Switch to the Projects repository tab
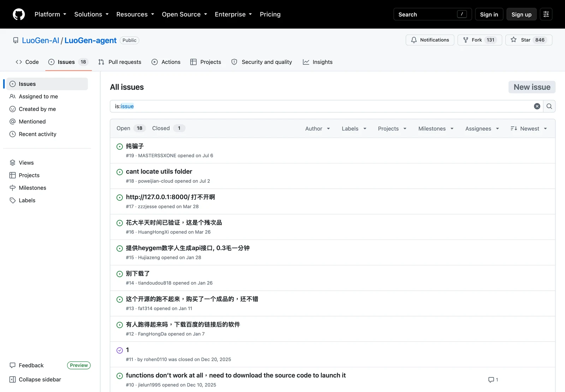 pyautogui.click(x=206, y=62)
